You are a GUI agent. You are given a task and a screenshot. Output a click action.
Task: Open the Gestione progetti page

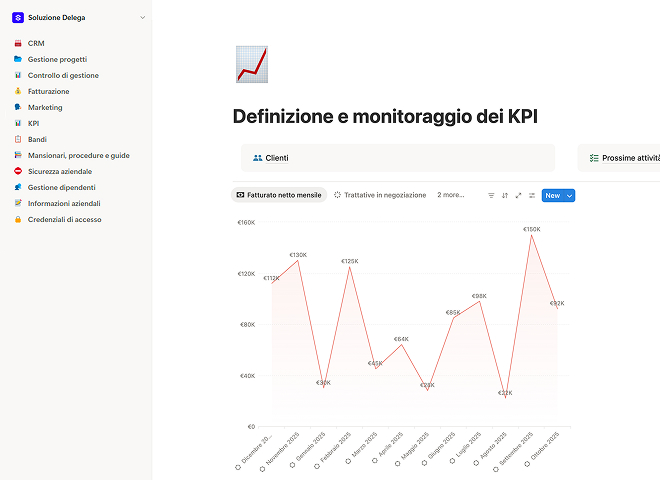57,59
